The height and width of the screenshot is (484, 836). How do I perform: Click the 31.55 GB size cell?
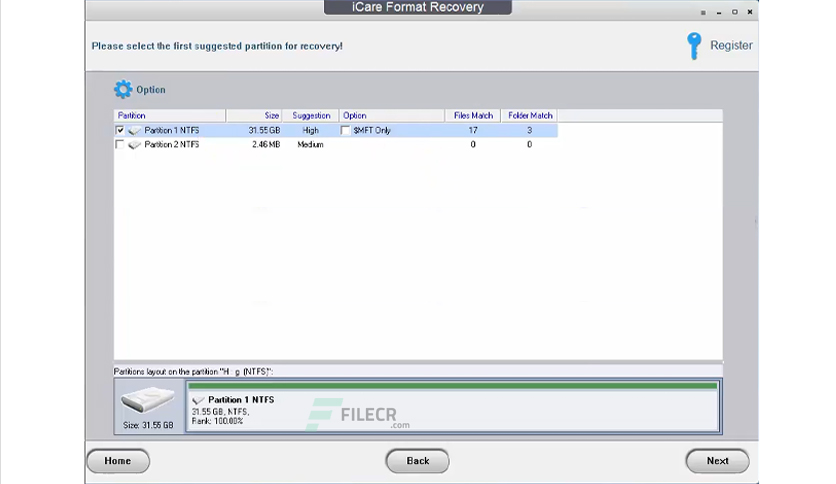(x=264, y=130)
